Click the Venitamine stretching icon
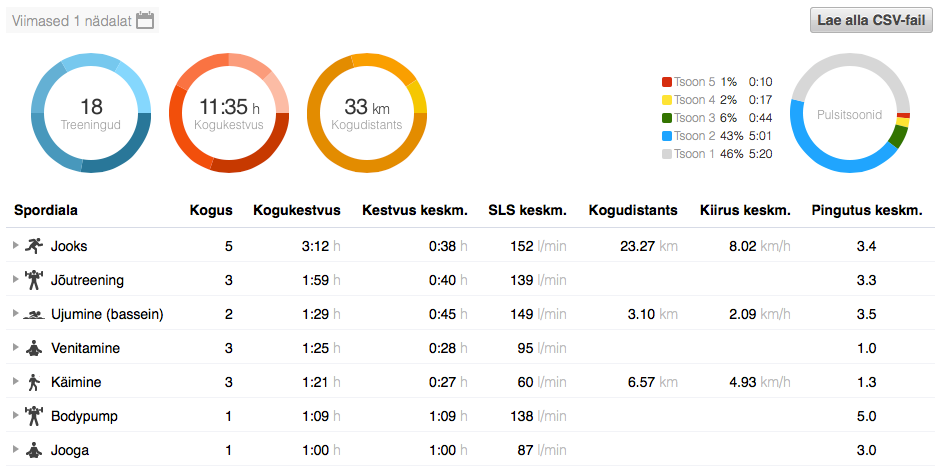Viewport: 940px width, 467px height. tap(34, 348)
